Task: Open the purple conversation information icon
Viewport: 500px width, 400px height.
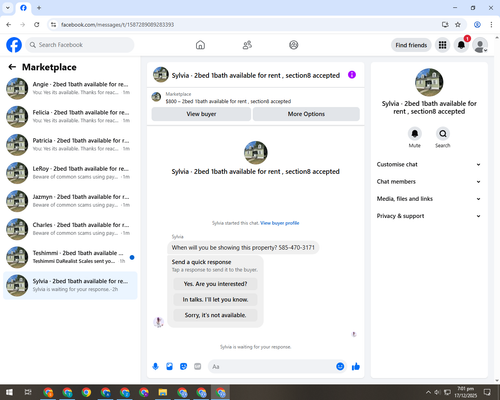Action: coord(352,75)
